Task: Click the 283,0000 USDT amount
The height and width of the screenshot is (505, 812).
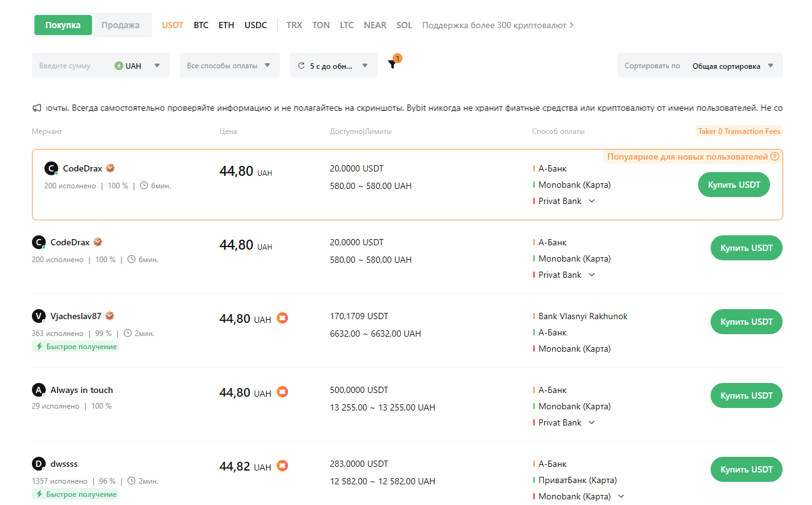Action: 359,464
